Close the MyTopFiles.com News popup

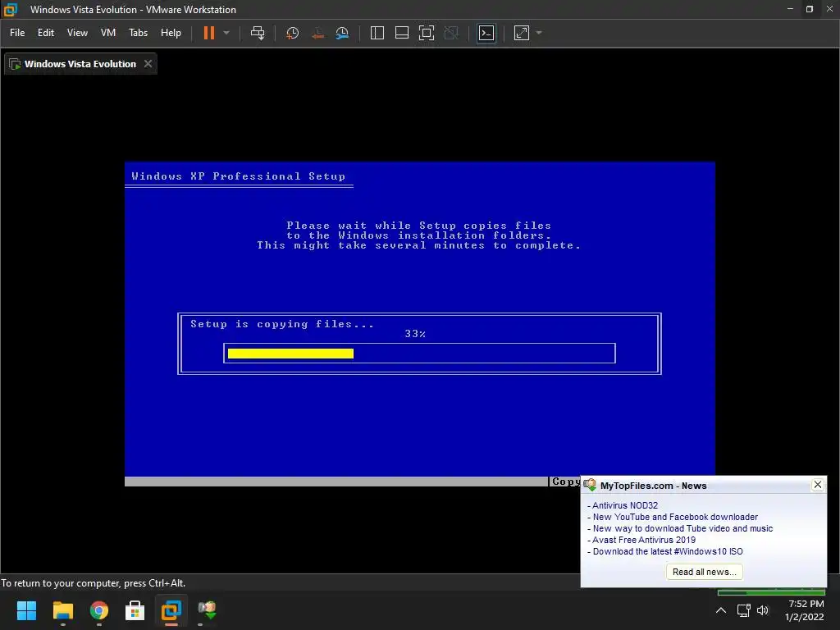818,485
